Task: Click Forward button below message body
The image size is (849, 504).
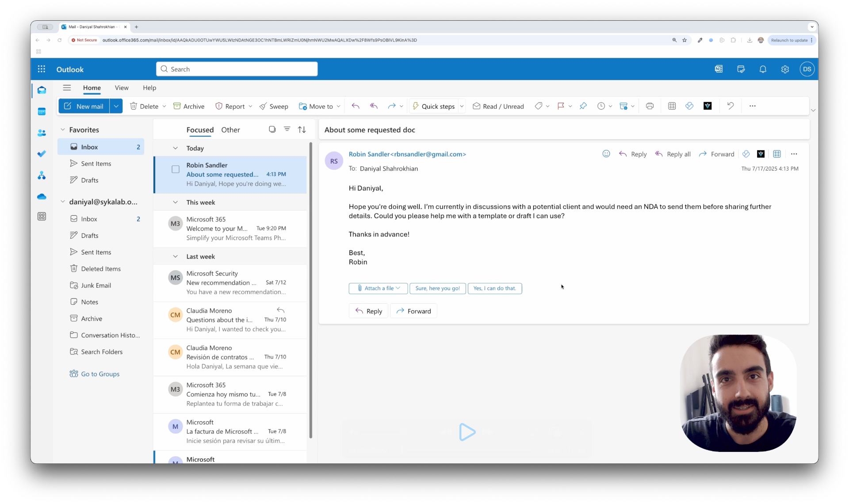Action: pyautogui.click(x=413, y=311)
